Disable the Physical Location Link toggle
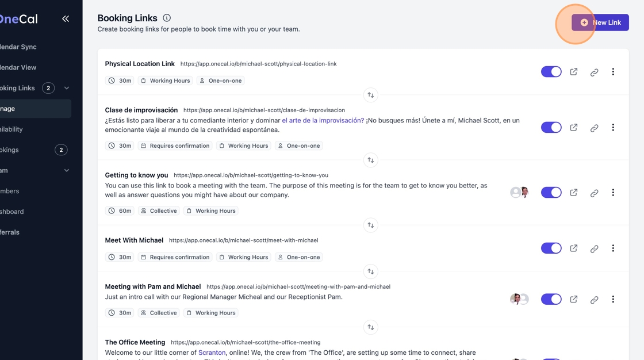Screen dimensions: 644x360 pyautogui.click(x=551, y=72)
